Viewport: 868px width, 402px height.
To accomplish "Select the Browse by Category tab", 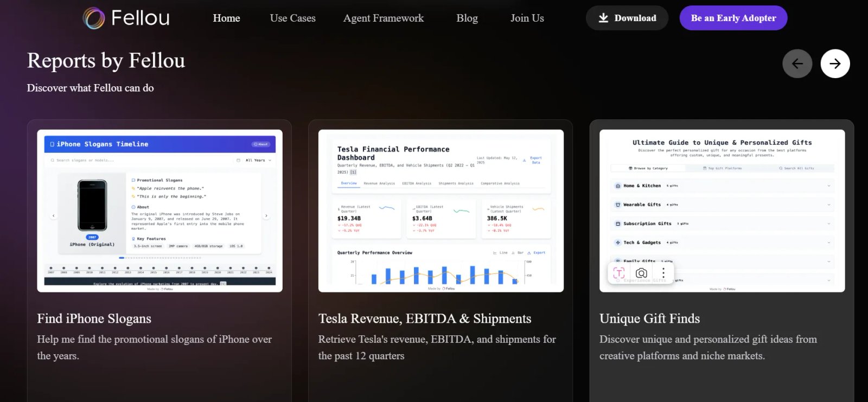I will click(x=648, y=168).
